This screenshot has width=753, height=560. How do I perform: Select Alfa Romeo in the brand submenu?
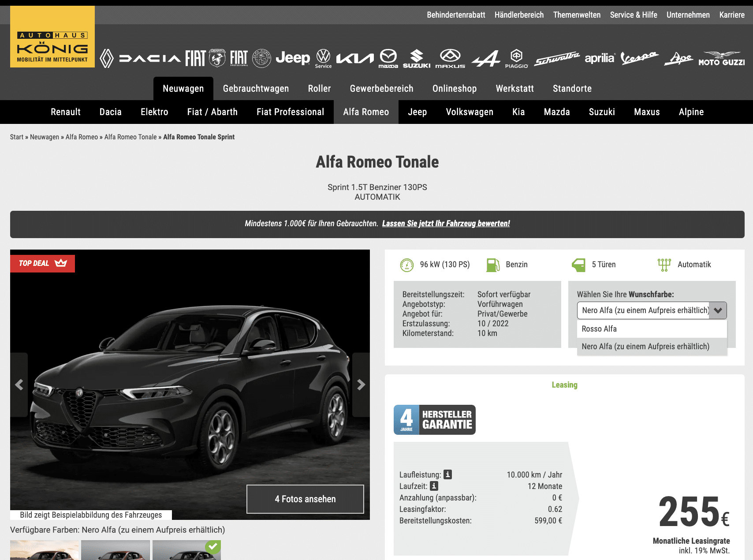pos(366,112)
